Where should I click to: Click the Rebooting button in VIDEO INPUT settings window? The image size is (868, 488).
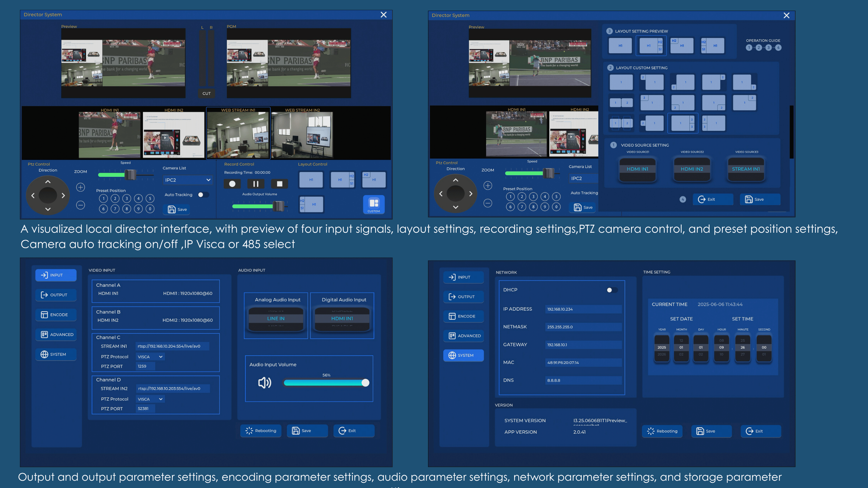(261, 431)
